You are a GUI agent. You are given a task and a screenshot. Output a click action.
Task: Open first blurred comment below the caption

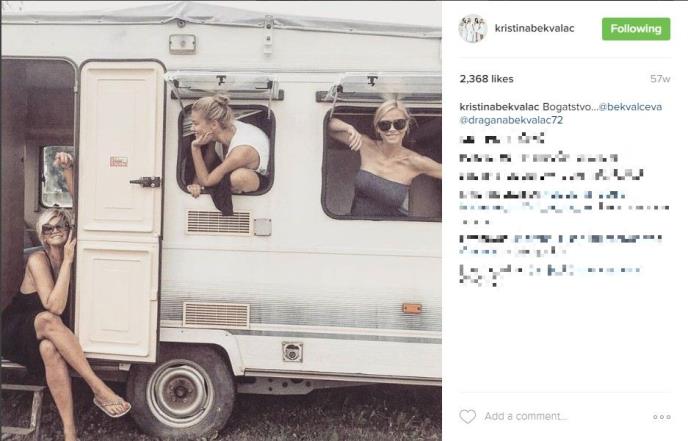click(502, 140)
